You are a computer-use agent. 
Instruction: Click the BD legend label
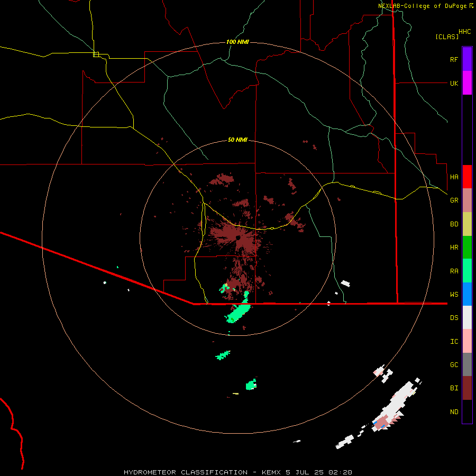click(x=454, y=224)
